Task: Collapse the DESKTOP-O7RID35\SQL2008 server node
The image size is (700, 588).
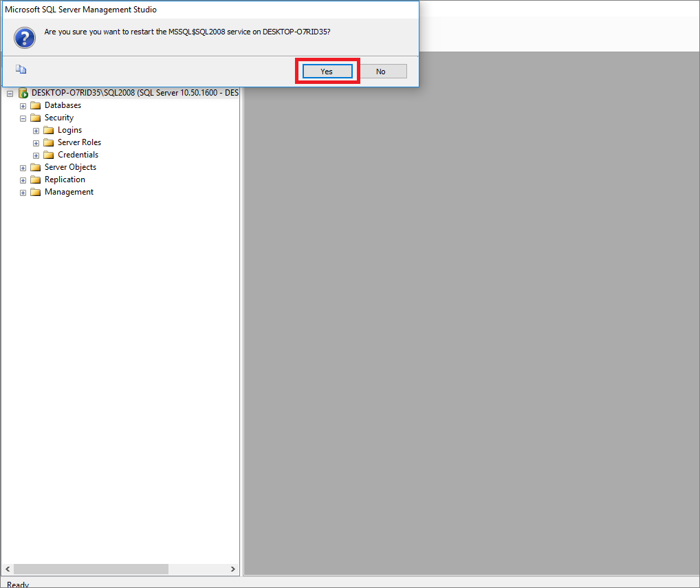Action: [10, 94]
